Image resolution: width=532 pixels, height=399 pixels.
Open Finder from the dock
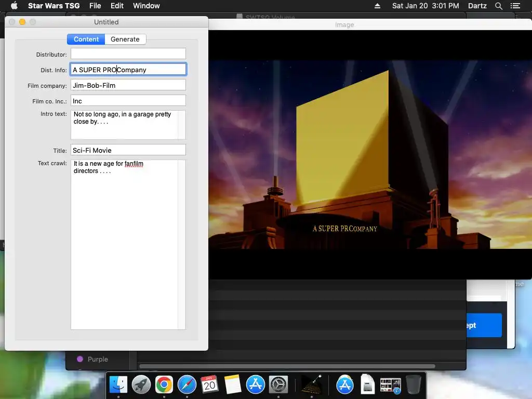[x=118, y=385]
